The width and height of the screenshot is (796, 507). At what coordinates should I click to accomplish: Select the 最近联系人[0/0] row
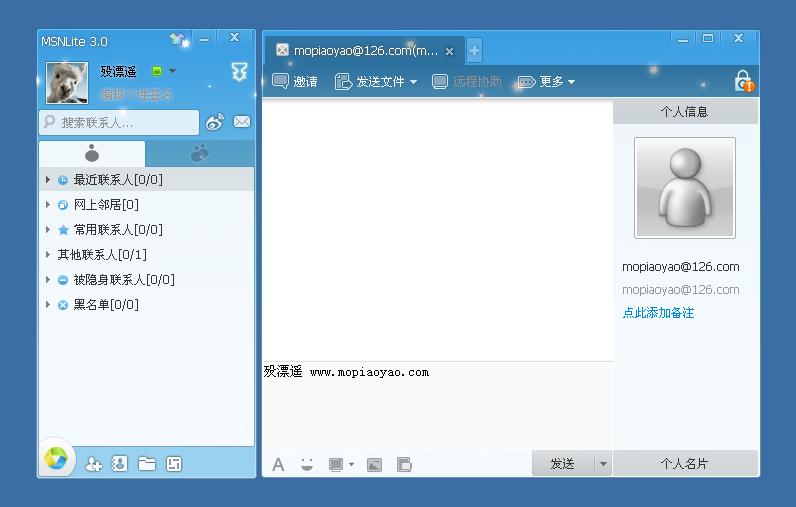coord(146,180)
